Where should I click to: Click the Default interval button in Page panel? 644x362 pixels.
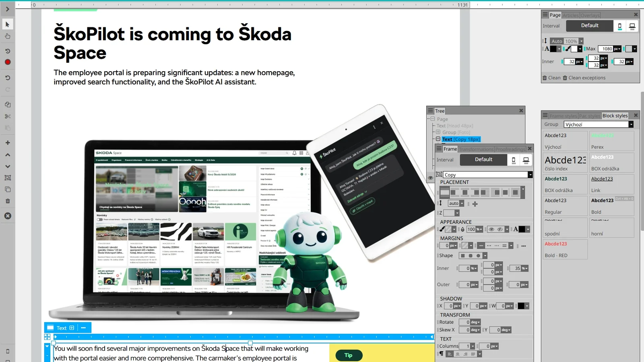590,26
